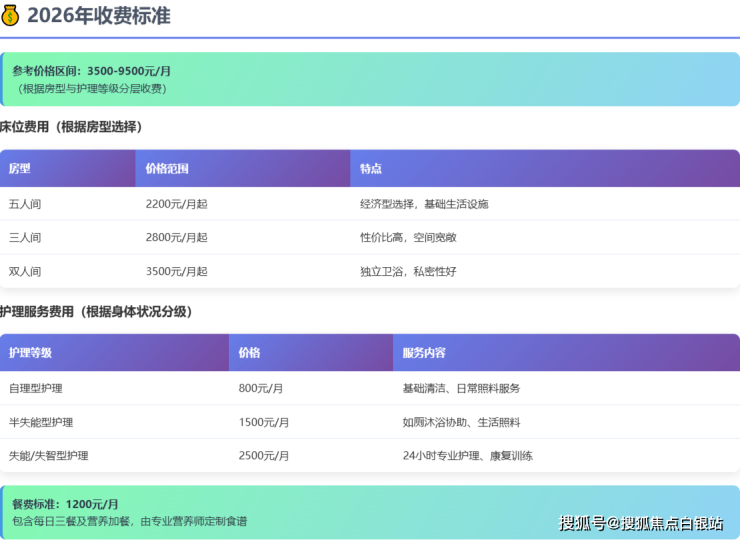The image size is (740, 540).
Task: Click the 服务内容 column header
Action: [424, 353]
